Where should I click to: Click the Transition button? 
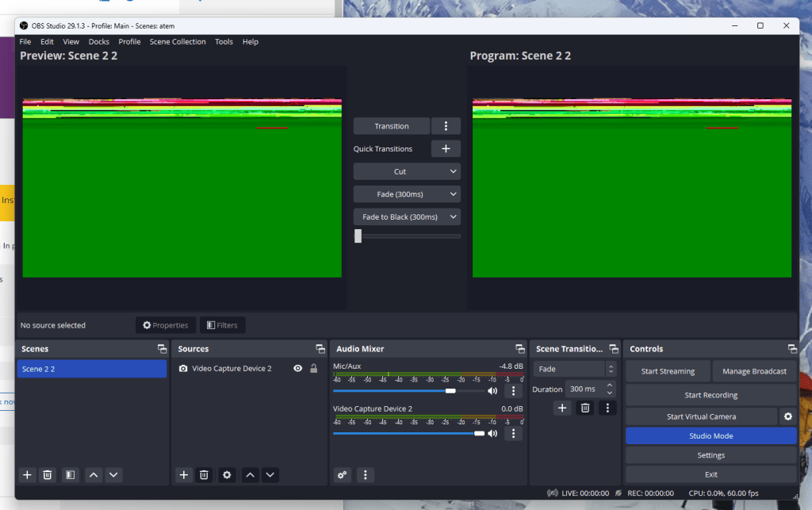pyautogui.click(x=392, y=126)
